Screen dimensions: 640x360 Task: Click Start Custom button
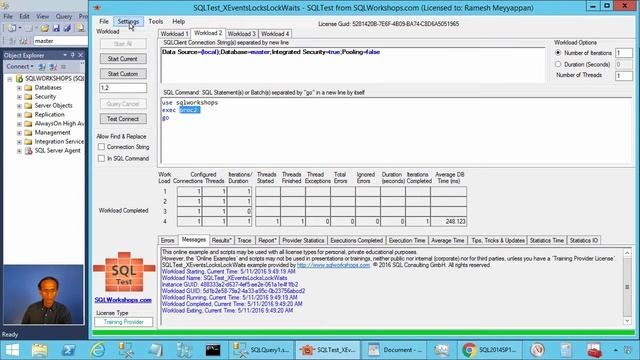[123, 74]
